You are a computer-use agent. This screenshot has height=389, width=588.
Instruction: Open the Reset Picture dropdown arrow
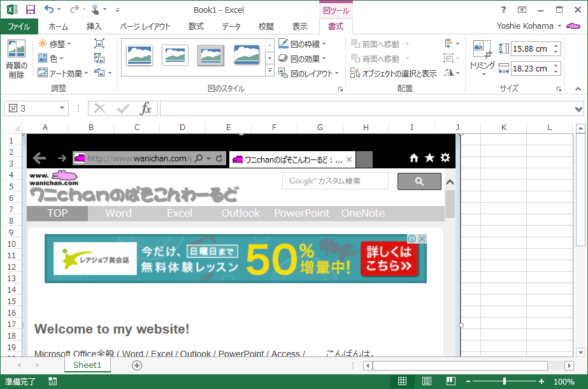point(110,73)
